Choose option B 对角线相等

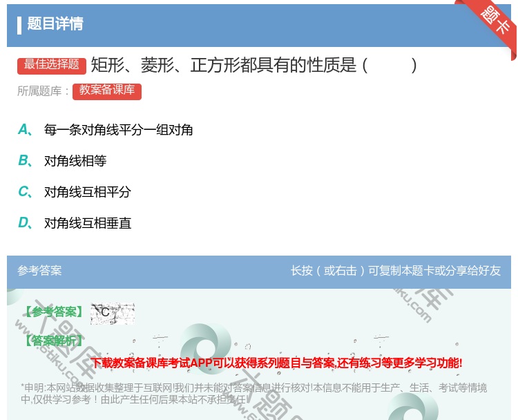coord(62,161)
